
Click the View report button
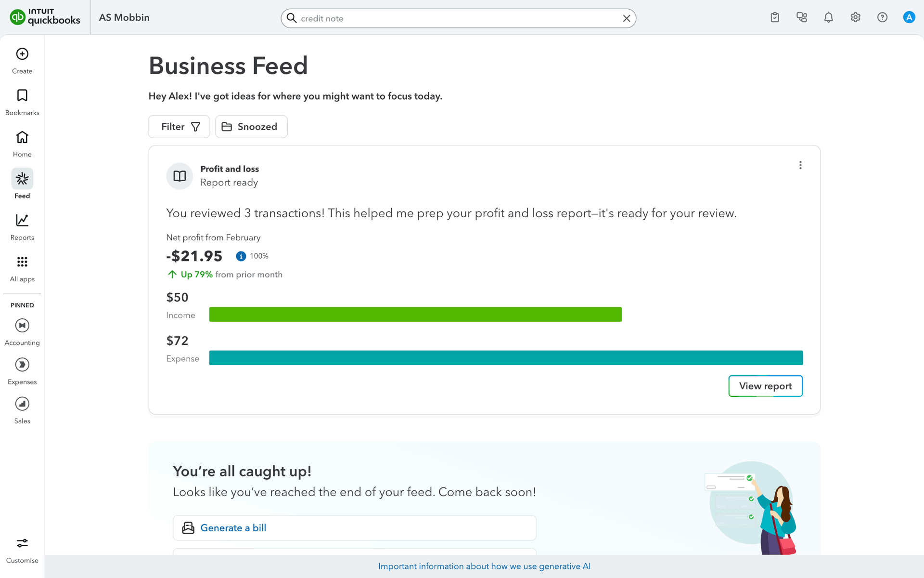tap(765, 386)
